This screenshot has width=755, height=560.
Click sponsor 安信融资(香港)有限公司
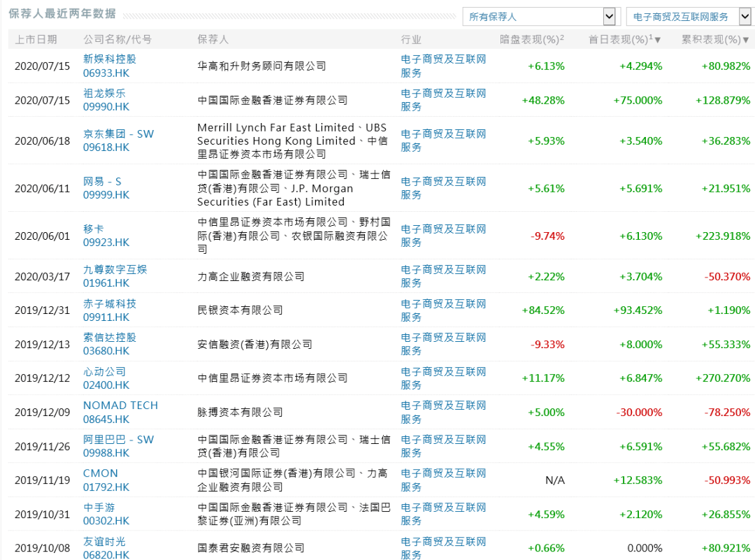(x=254, y=345)
